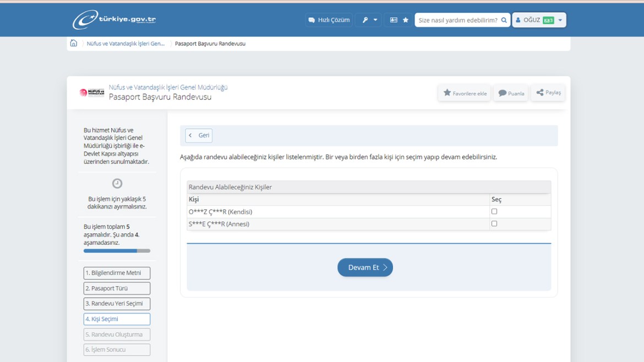The image size is (644, 362).
Task: Select checkbox for S***E Ç***R (Annesi)
Action: tap(494, 224)
